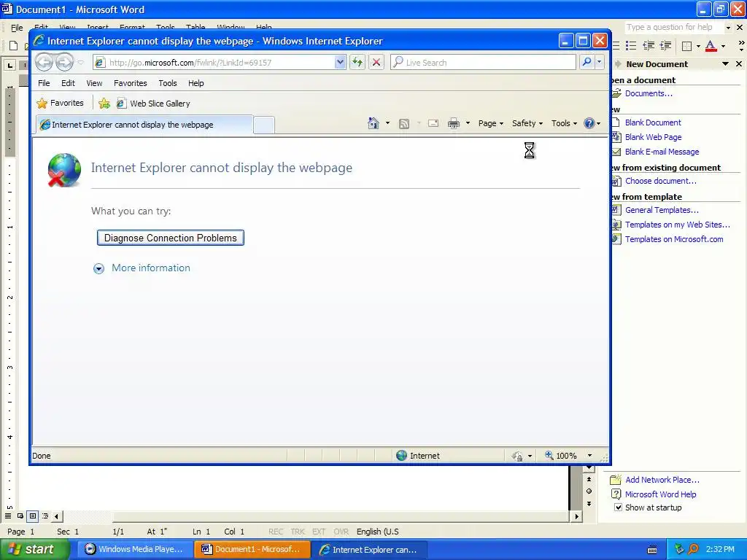Click the Forward arrow in Internet Explorer

point(64,63)
